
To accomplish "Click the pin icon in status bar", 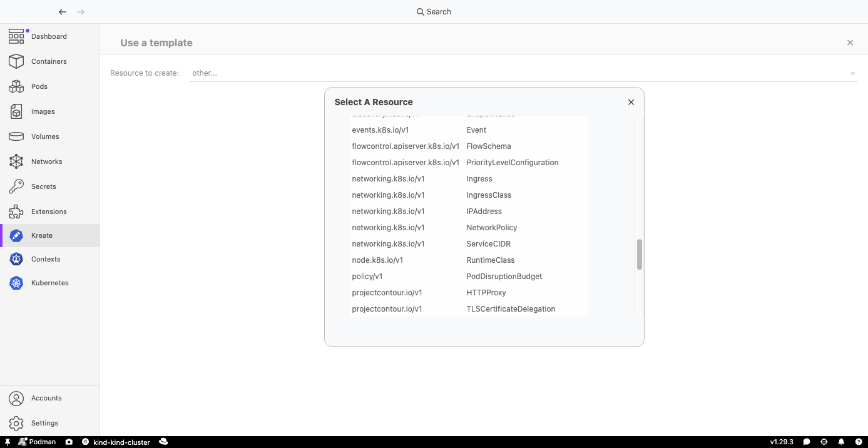I will [x=8, y=442].
